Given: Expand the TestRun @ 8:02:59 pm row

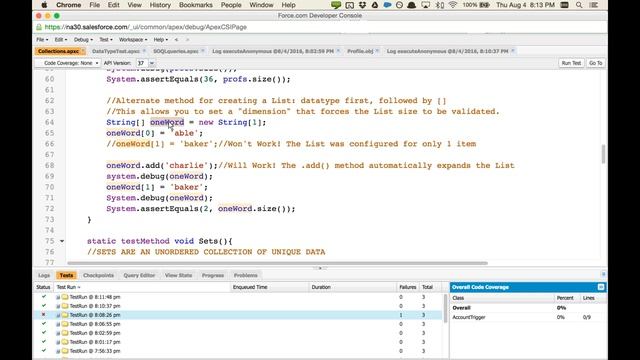Looking at the screenshot, I should click(x=58, y=333).
